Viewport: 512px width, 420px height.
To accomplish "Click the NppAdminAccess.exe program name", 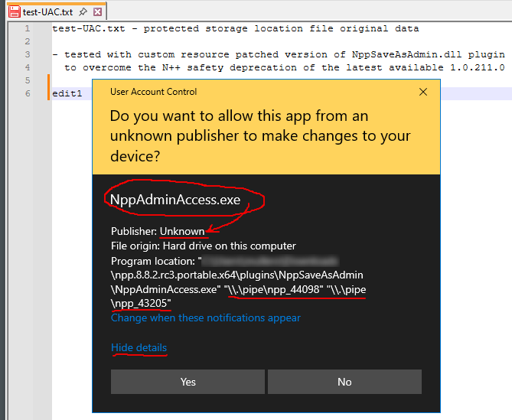I will pos(175,200).
